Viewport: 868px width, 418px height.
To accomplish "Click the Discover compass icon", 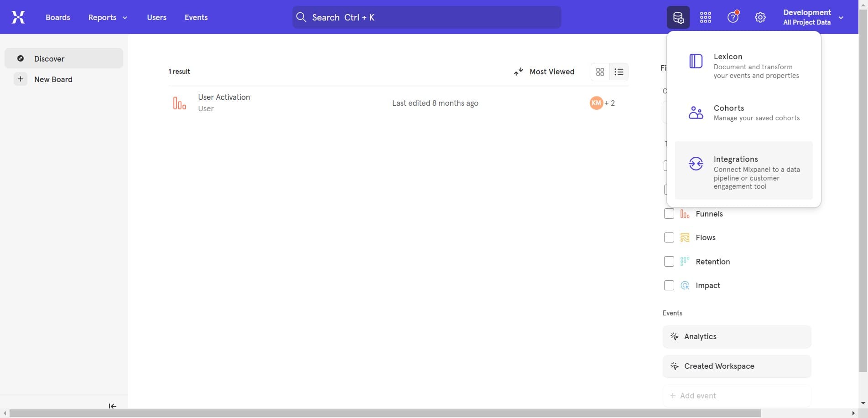I will [21, 58].
